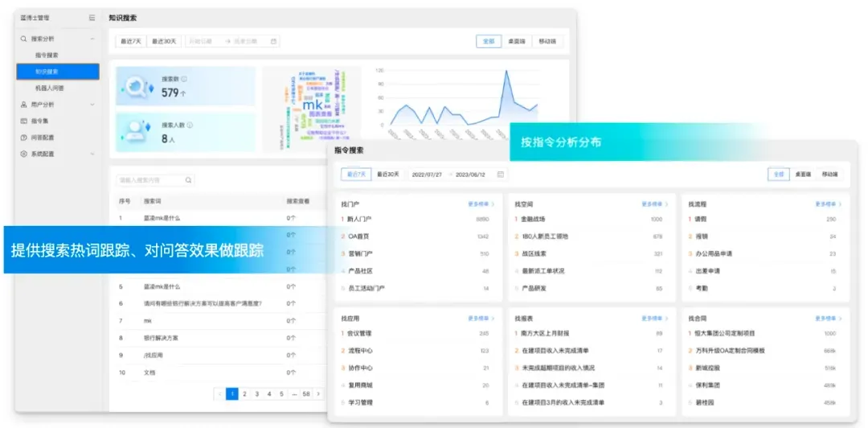Select 知识搜索 in the sidebar

pyautogui.click(x=58, y=72)
